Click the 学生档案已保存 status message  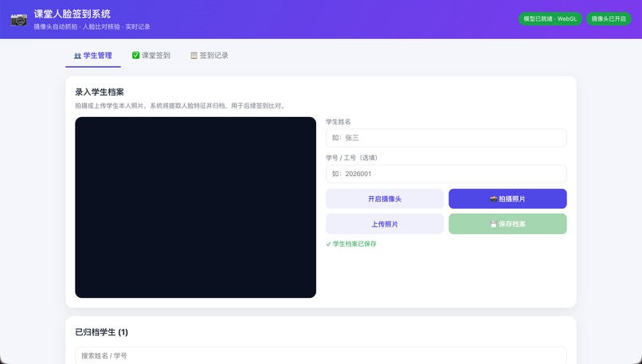coord(351,244)
